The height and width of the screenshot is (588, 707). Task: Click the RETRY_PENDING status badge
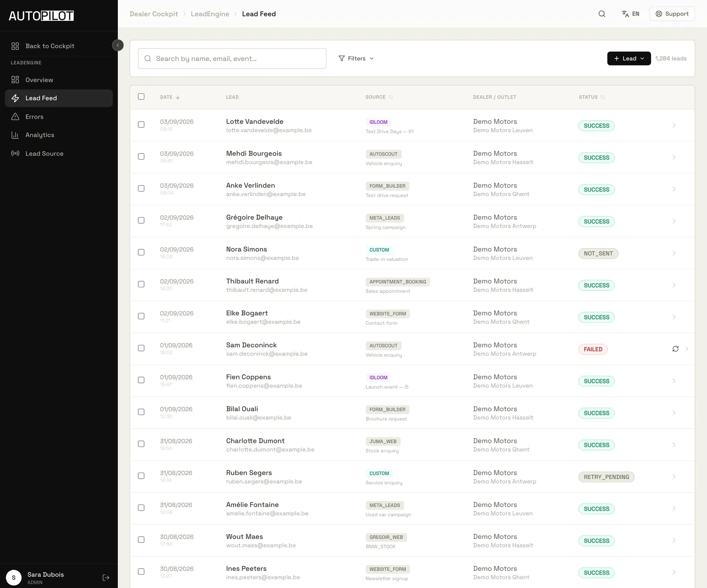pyautogui.click(x=606, y=477)
